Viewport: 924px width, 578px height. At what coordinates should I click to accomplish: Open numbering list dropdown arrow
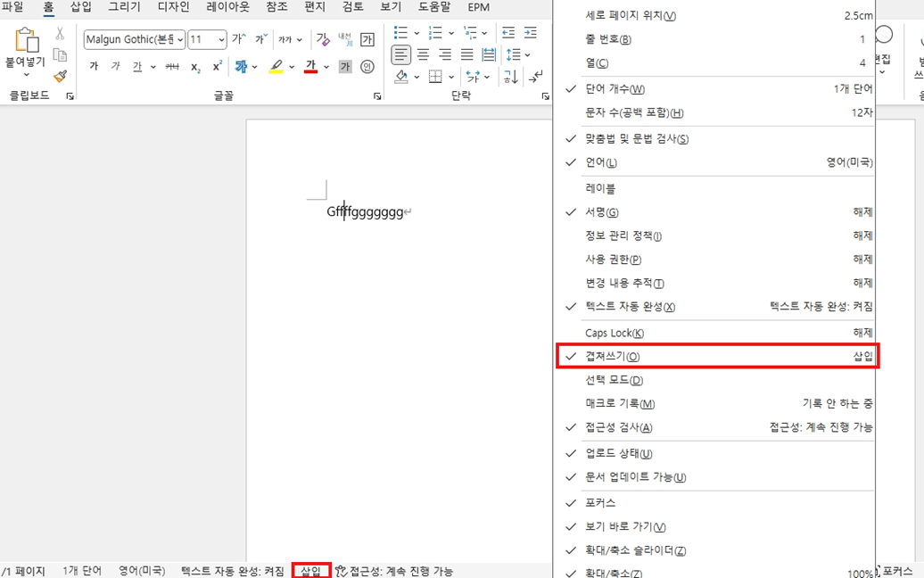(x=450, y=33)
